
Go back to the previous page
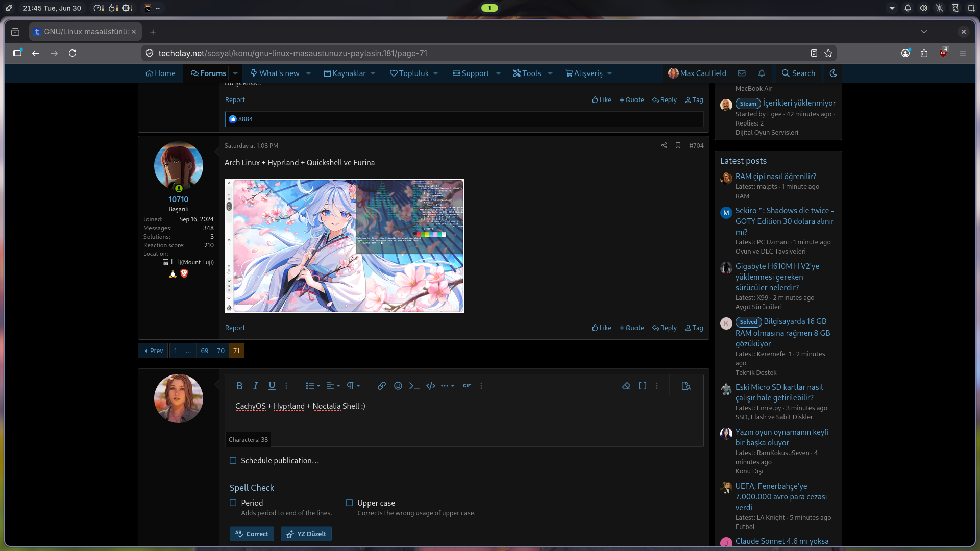pyautogui.click(x=36, y=53)
